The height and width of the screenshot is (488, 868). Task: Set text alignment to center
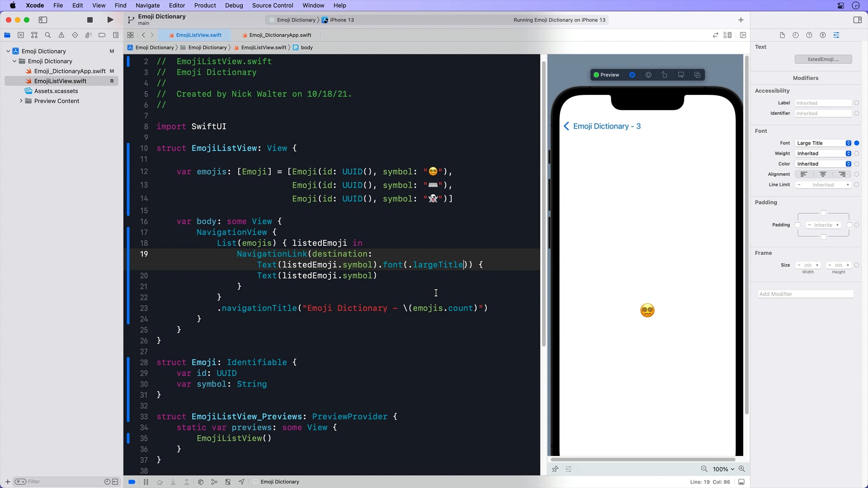pos(823,174)
